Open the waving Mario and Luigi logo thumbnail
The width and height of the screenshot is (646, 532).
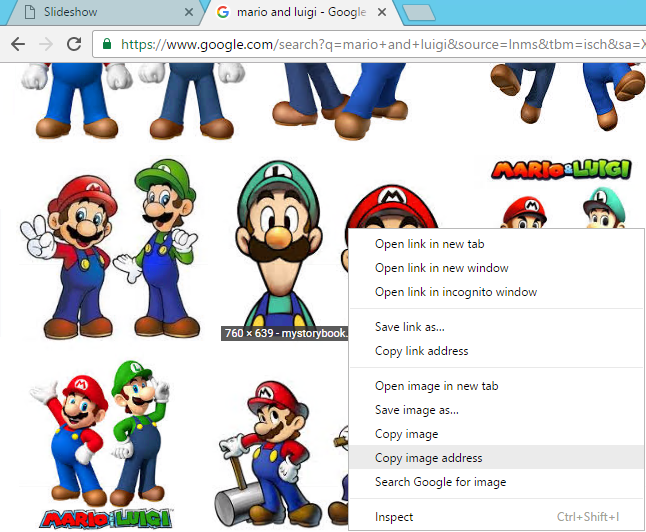[x=103, y=445]
